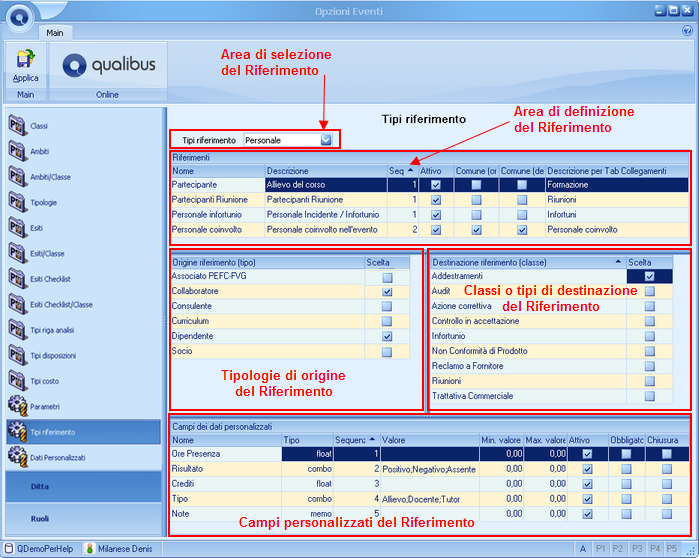Uncheck Scelta for Dipendente origin
699x558 pixels.
[x=387, y=336]
